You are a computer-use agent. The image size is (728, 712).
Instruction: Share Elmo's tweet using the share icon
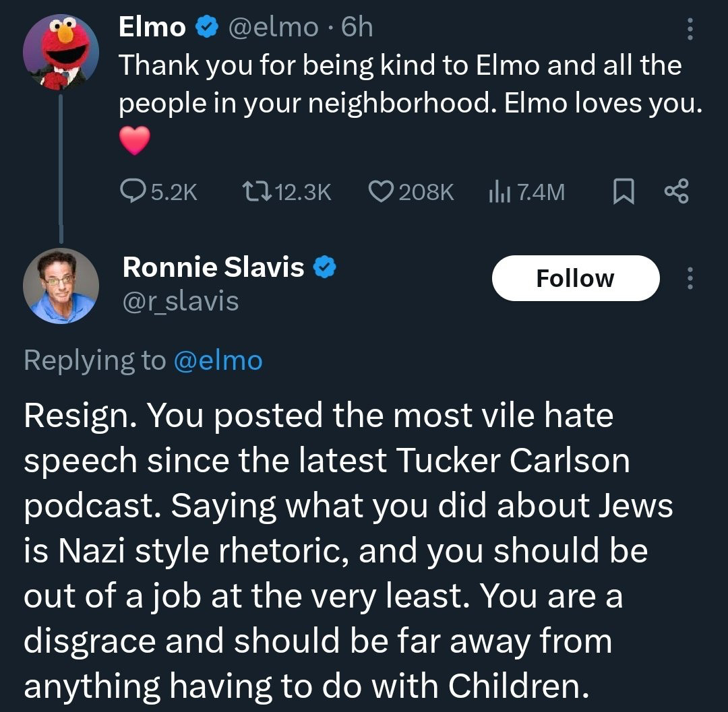point(676,193)
